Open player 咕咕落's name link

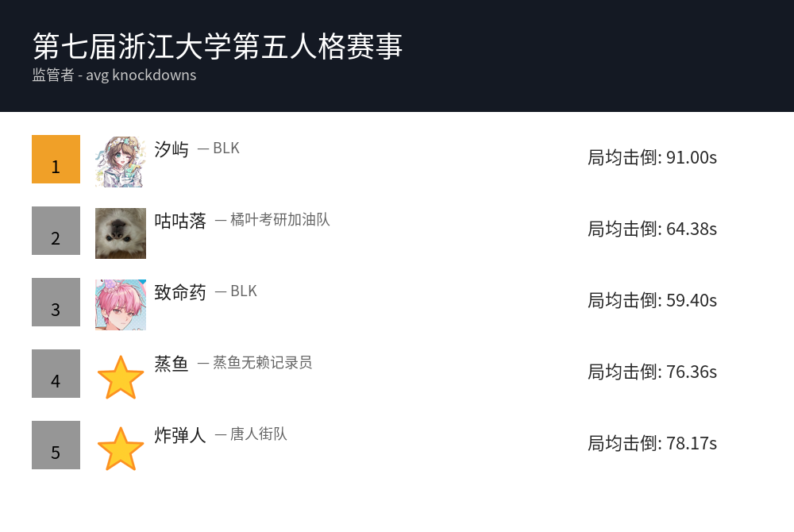click(x=180, y=221)
